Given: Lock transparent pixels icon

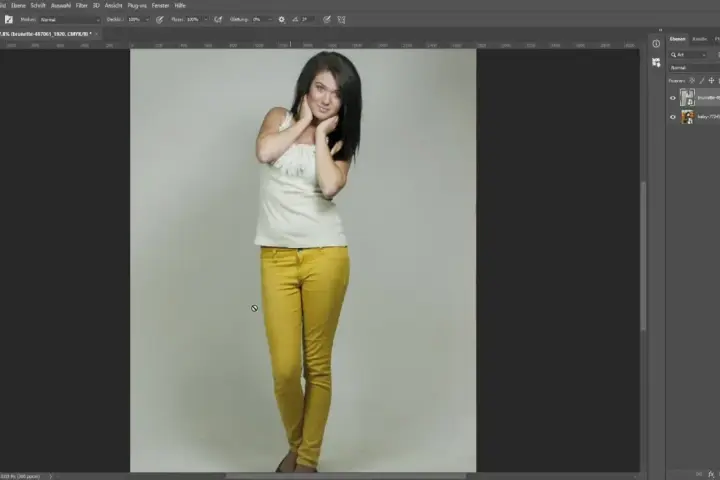Looking at the screenshot, I should pyautogui.click(x=692, y=81).
